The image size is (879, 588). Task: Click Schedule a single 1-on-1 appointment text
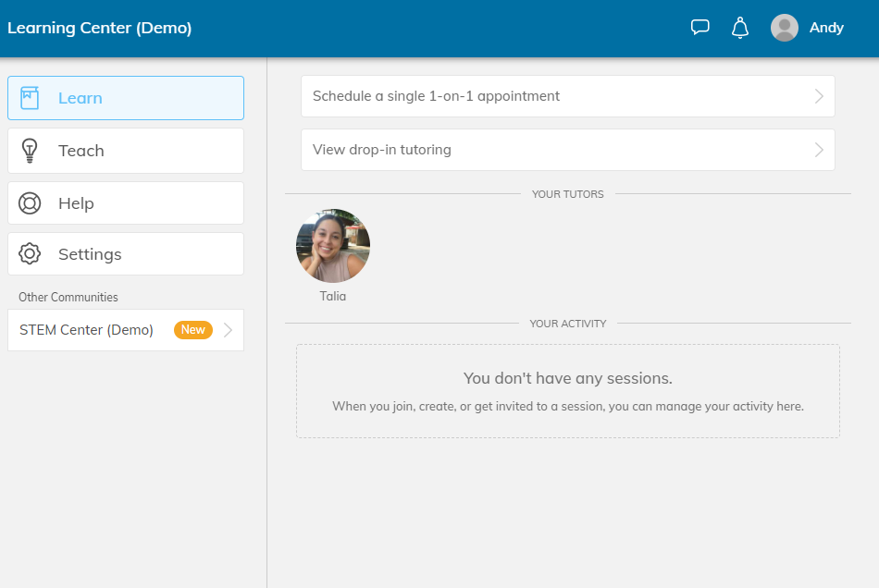(x=436, y=96)
